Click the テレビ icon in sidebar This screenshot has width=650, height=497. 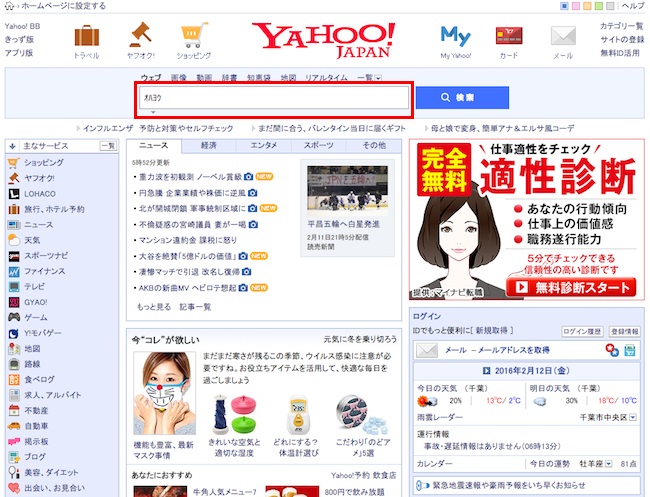14,287
